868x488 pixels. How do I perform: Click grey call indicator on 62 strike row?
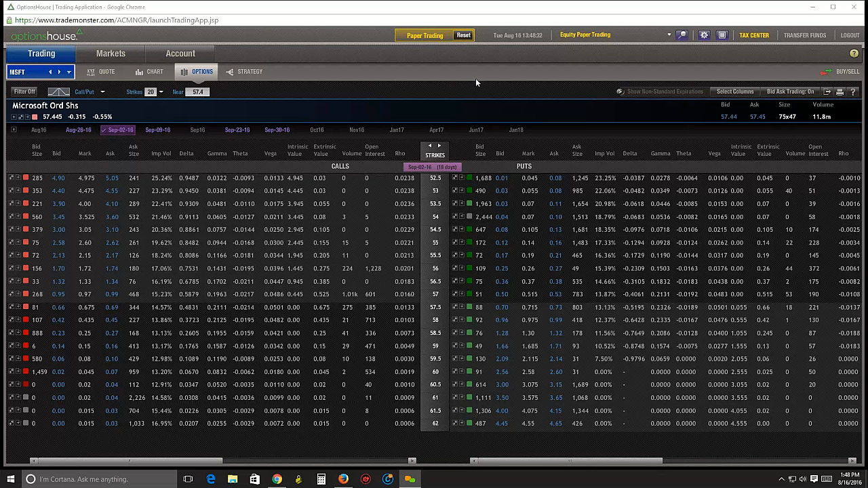point(26,424)
